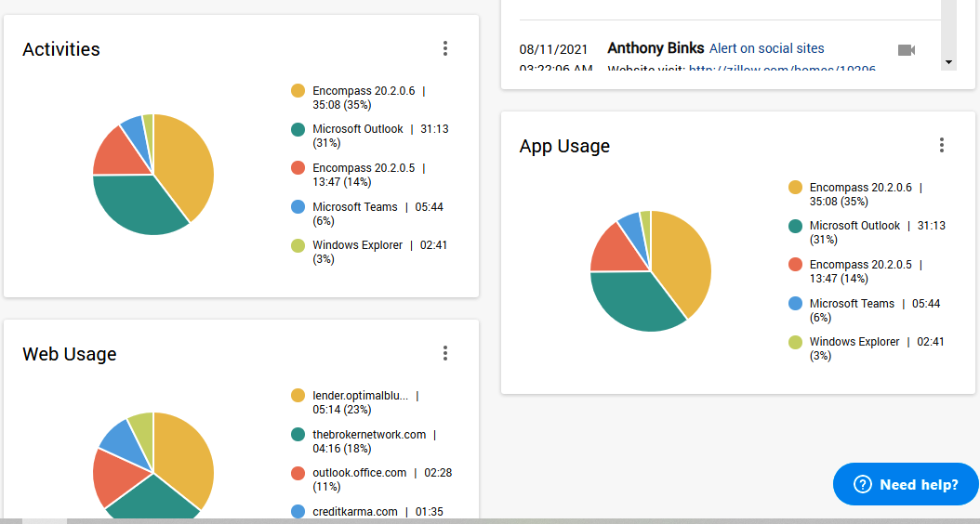Select creditkarma.com label in Web Usage legend
Viewport: 980px width, 524px height.
pos(355,512)
